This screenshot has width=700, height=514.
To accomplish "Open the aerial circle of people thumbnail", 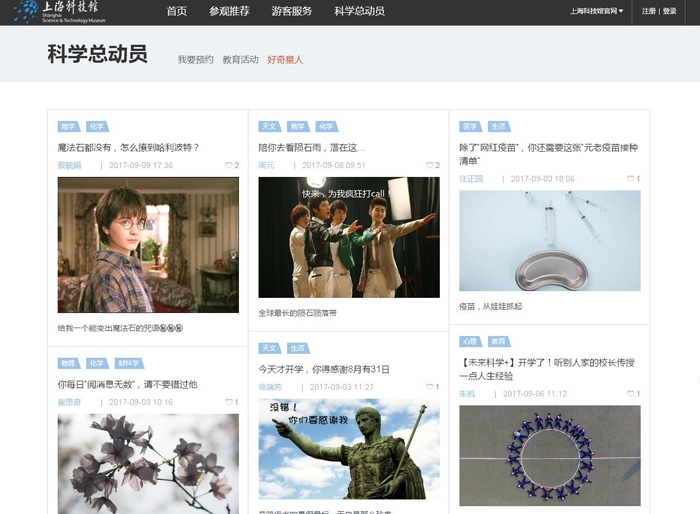I will pos(550,455).
